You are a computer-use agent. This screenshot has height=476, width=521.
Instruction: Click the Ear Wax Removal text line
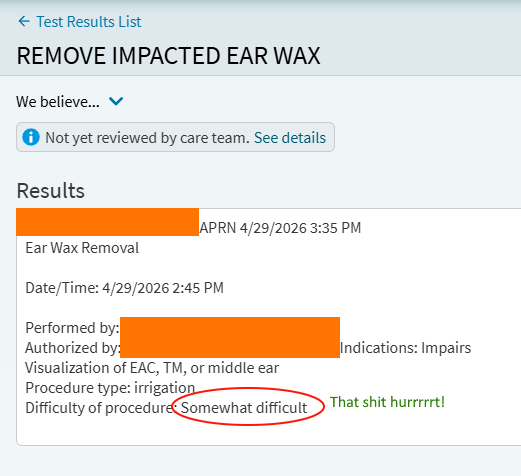(x=82, y=248)
